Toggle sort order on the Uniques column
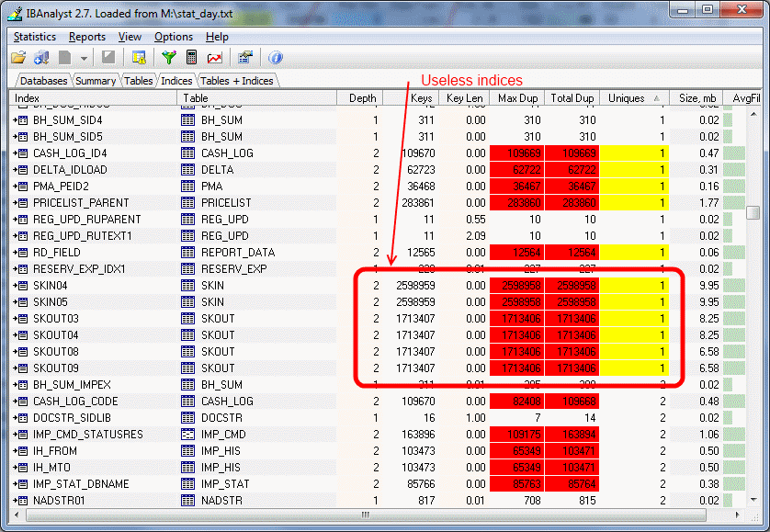 tap(634, 98)
